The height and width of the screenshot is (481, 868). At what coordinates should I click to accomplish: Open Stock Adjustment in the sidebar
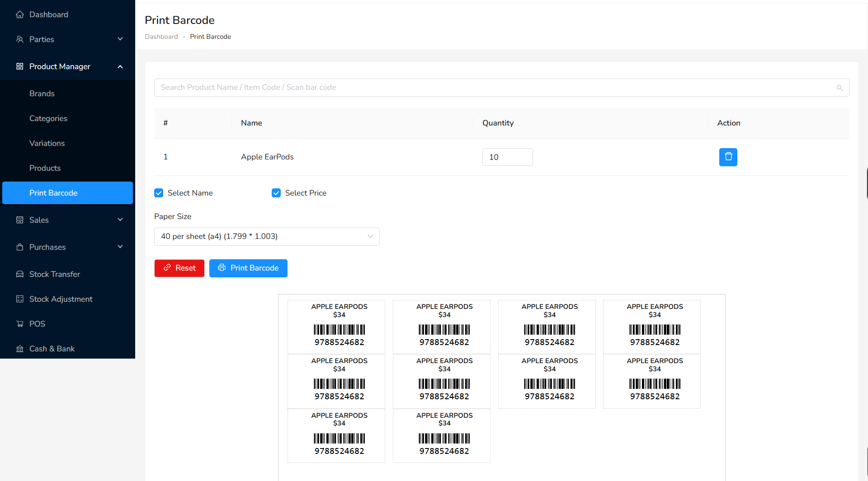click(68, 299)
